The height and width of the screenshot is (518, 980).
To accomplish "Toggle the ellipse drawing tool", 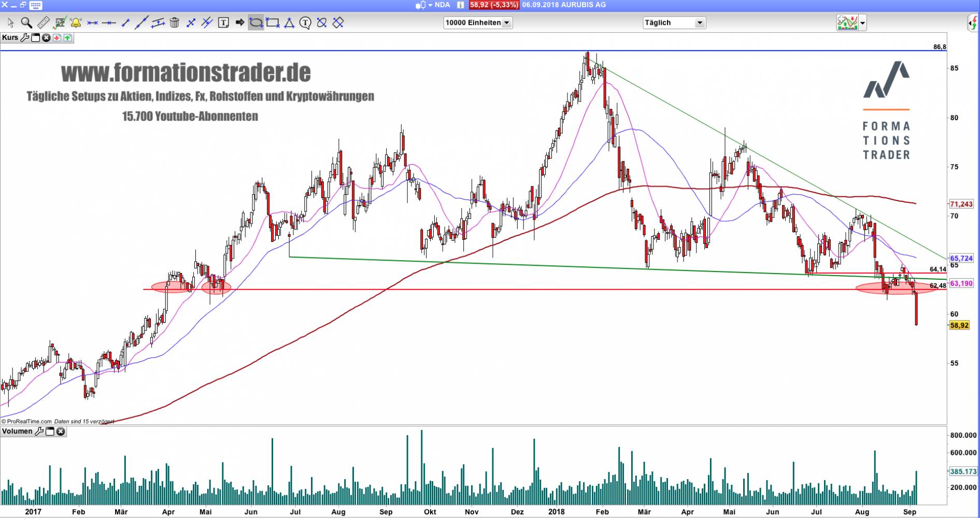I will coord(256,23).
